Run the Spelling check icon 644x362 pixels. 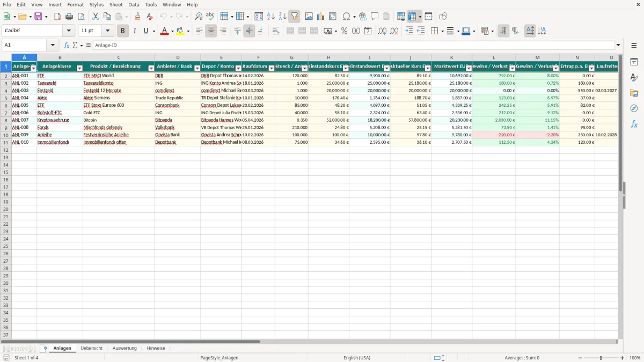[x=210, y=17]
